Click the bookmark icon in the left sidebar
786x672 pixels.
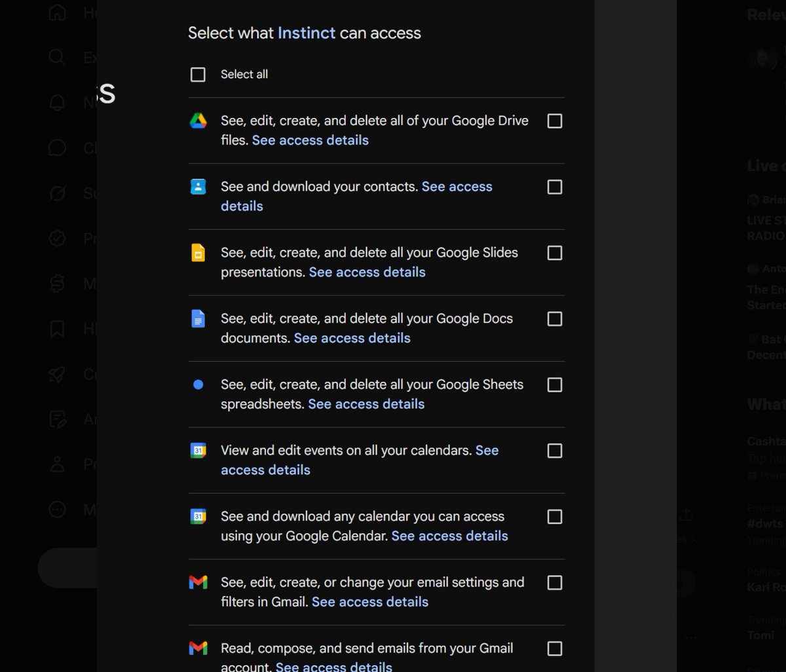[57, 329]
